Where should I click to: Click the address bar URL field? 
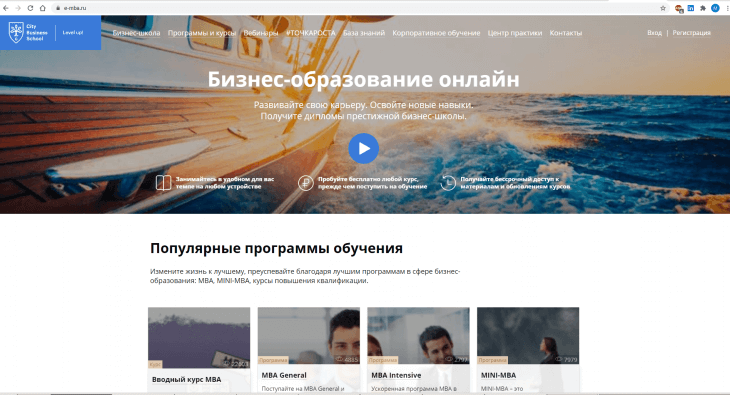[x=354, y=8]
